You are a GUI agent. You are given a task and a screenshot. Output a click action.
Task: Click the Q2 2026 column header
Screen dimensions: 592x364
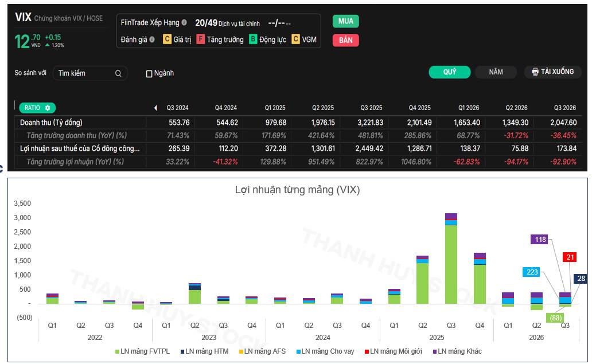516,108
